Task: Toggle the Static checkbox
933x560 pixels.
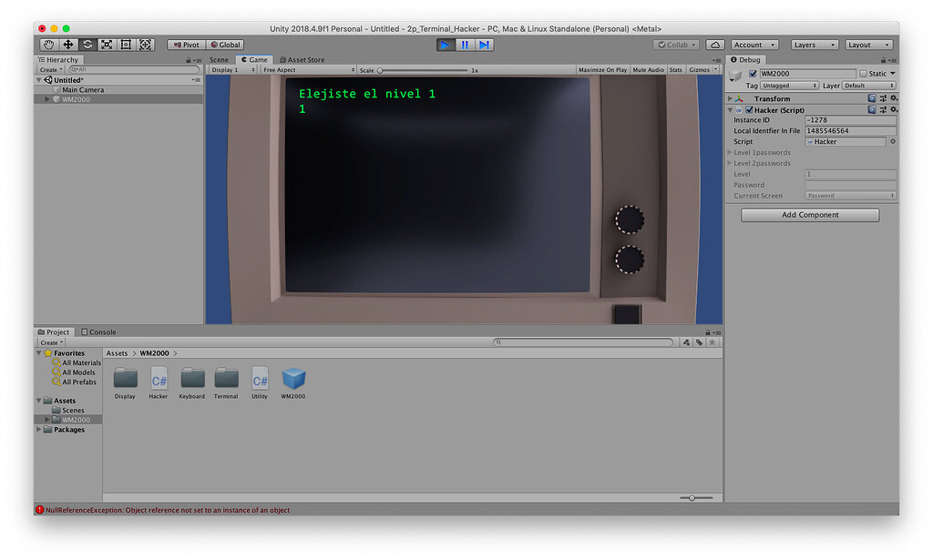Action: 863,74
